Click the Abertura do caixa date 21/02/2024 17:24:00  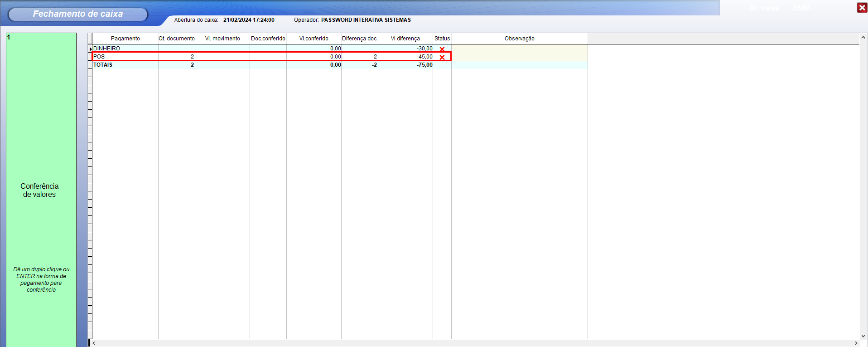[x=249, y=20]
